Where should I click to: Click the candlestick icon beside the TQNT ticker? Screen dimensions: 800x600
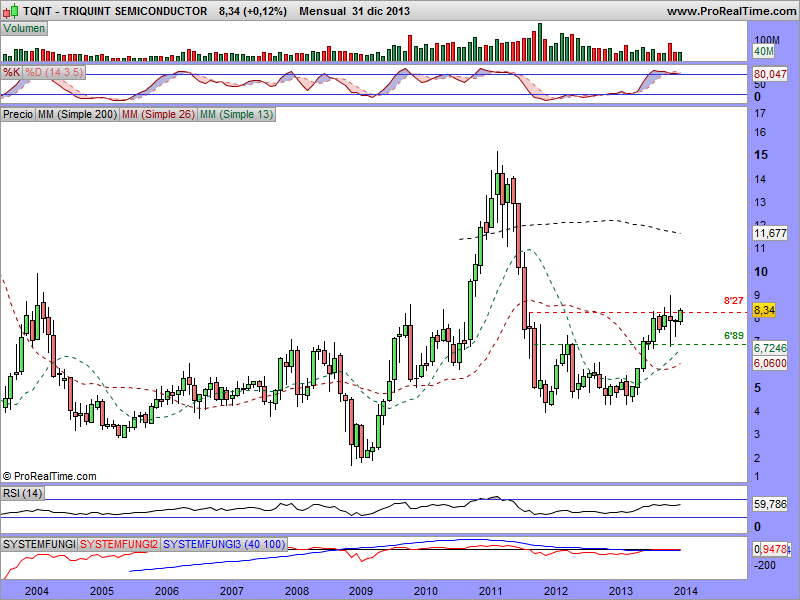click(12, 10)
